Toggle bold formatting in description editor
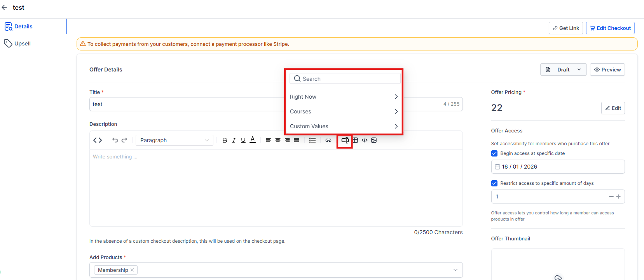 [x=224, y=140]
